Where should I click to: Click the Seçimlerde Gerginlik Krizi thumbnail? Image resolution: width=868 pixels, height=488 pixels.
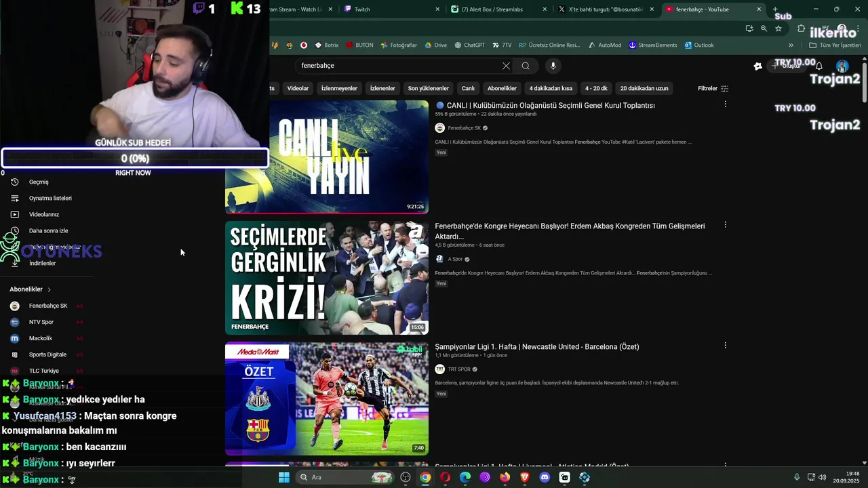[327, 278]
